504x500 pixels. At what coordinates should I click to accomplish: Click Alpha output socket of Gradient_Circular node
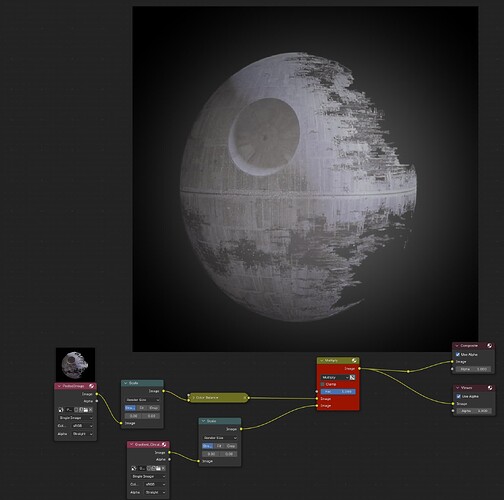[169, 459]
